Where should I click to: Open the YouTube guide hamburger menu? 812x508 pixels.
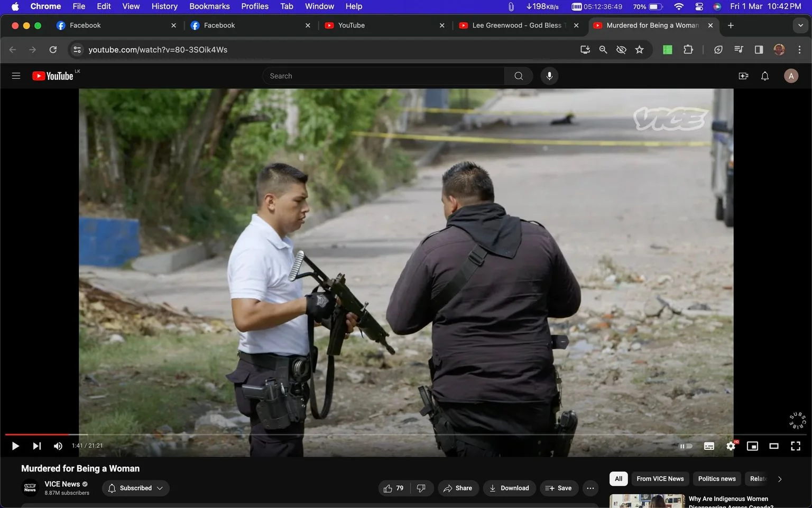[16, 76]
